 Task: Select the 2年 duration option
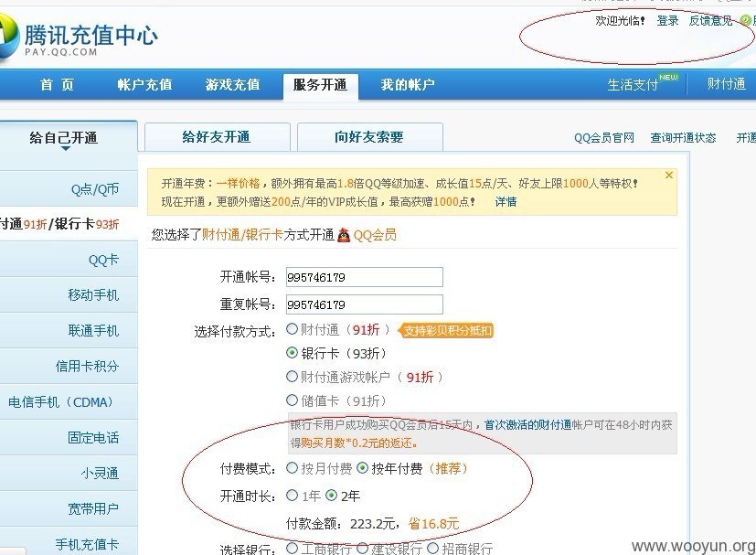pos(331,496)
